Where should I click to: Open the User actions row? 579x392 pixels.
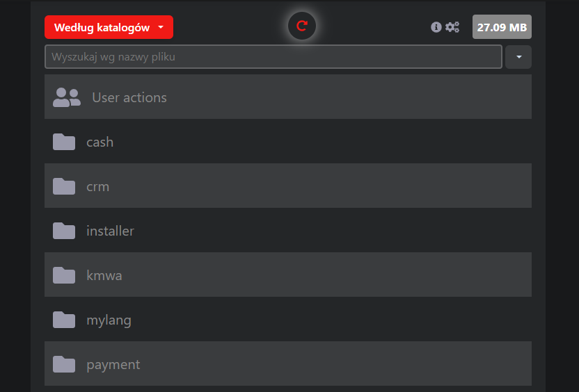129,97
